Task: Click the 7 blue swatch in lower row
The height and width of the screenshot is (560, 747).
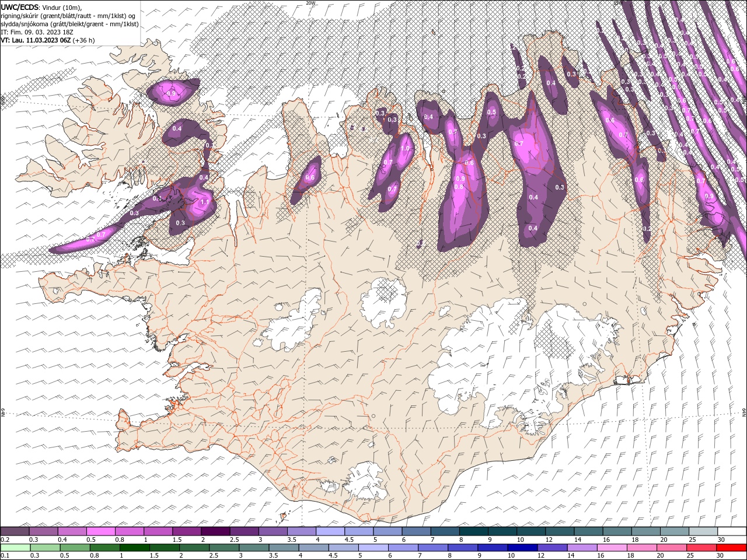Action: (433, 548)
